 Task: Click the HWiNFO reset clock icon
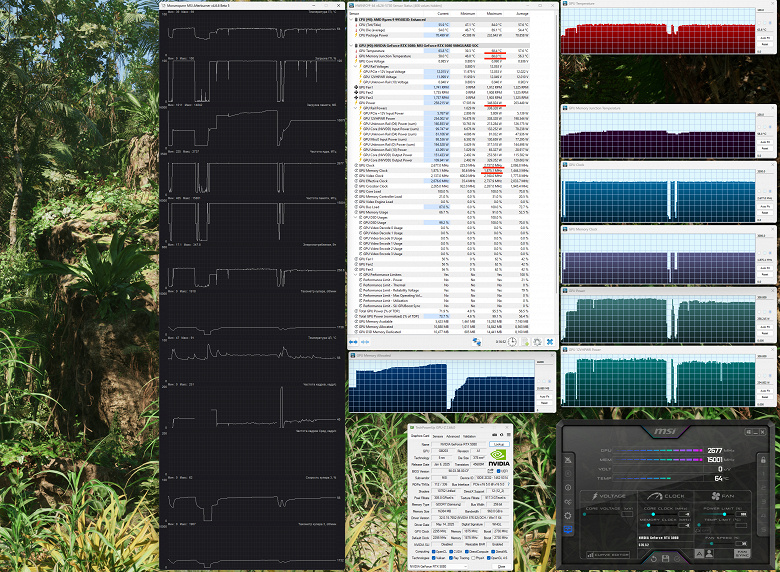[x=512, y=342]
